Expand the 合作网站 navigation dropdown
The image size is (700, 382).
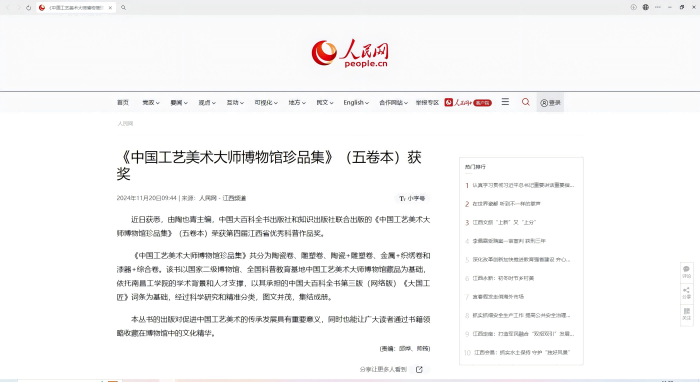point(393,103)
